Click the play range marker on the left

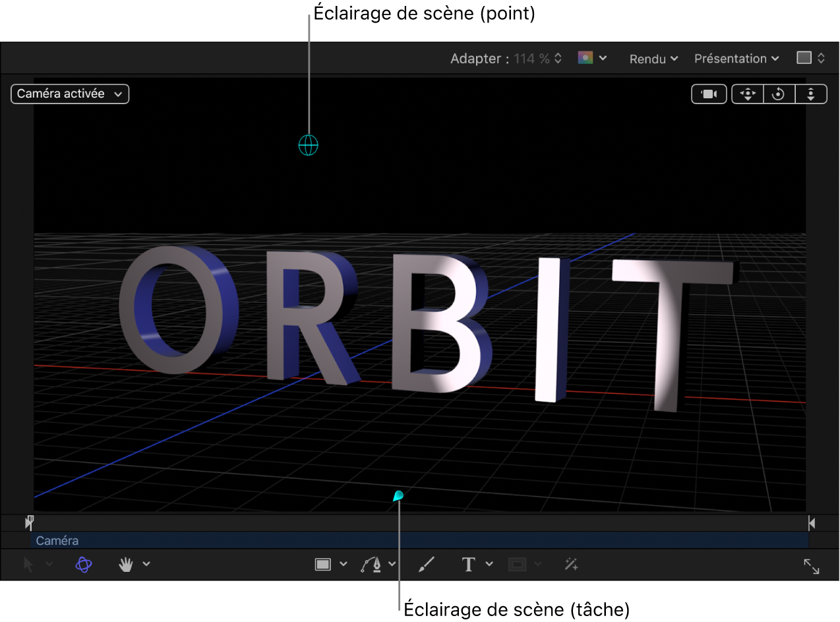29,522
